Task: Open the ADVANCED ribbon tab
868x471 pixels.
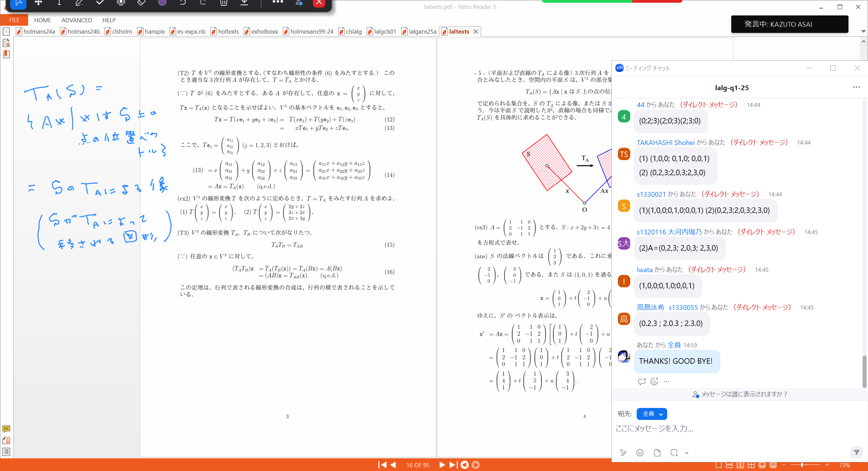Action: pos(77,20)
